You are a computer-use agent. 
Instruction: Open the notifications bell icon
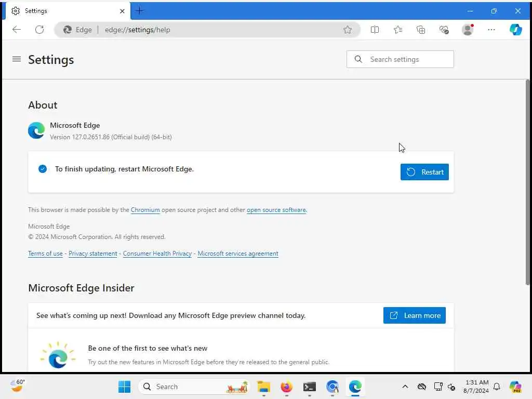click(x=497, y=387)
